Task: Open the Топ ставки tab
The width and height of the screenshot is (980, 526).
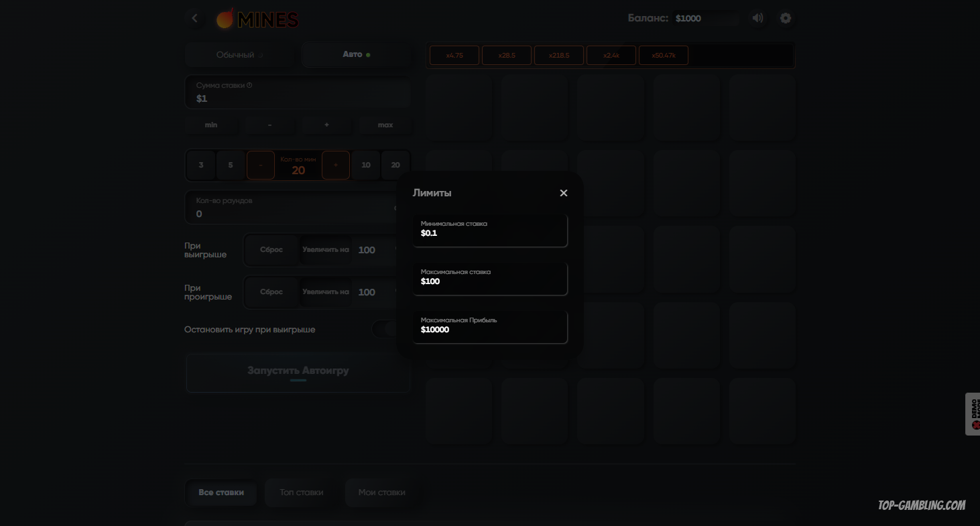Action: [x=302, y=492]
